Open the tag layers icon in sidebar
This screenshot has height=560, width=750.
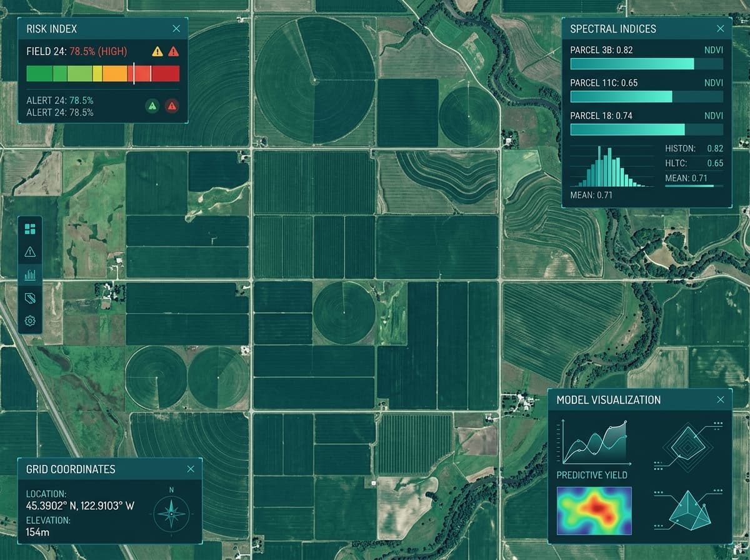(x=30, y=297)
